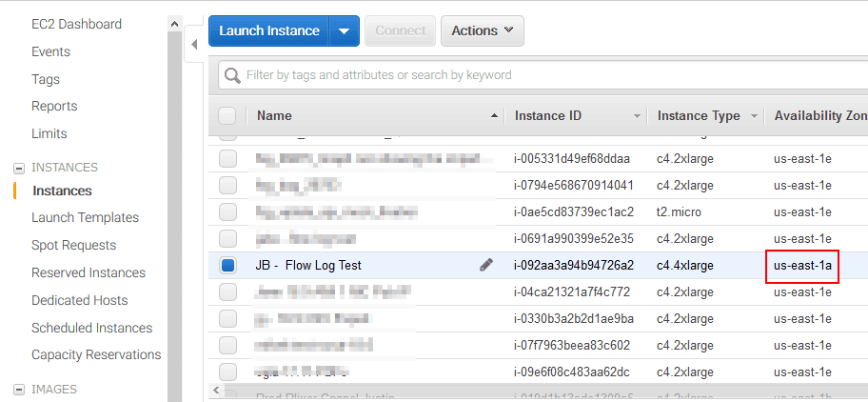868x402 pixels.
Task: Open Launch Templates page
Action: click(x=86, y=217)
